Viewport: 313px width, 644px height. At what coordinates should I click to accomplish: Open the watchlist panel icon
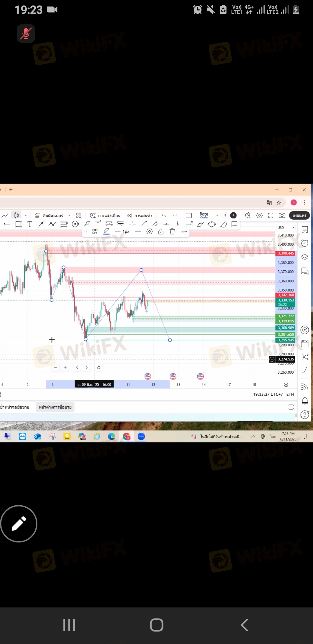[305, 230]
